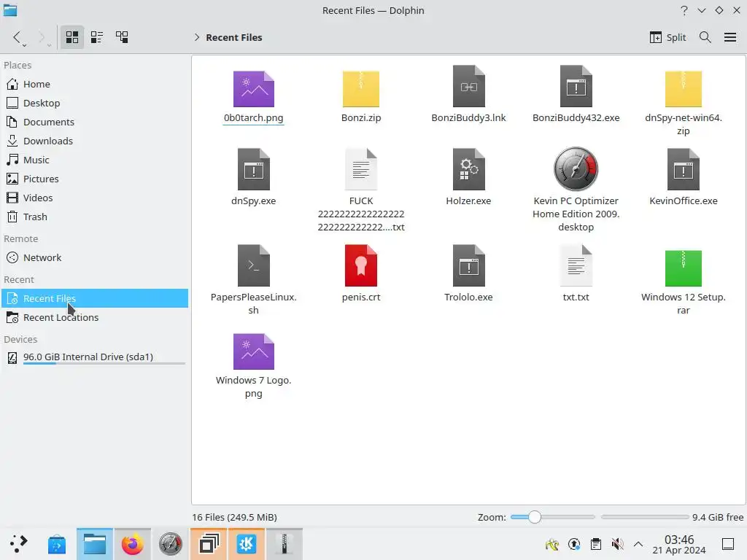
Task: Expand hidden system tray icons arrow
Action: click(x=638, y=544)
